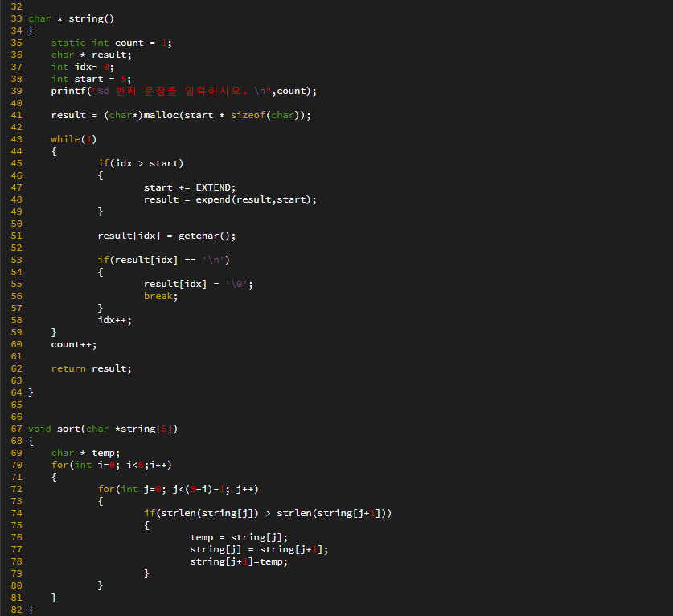Image resolution: width=673 pixels, height=616 pixels.
Task: Click the closing brace on line 82
Action: click(31, 610)
